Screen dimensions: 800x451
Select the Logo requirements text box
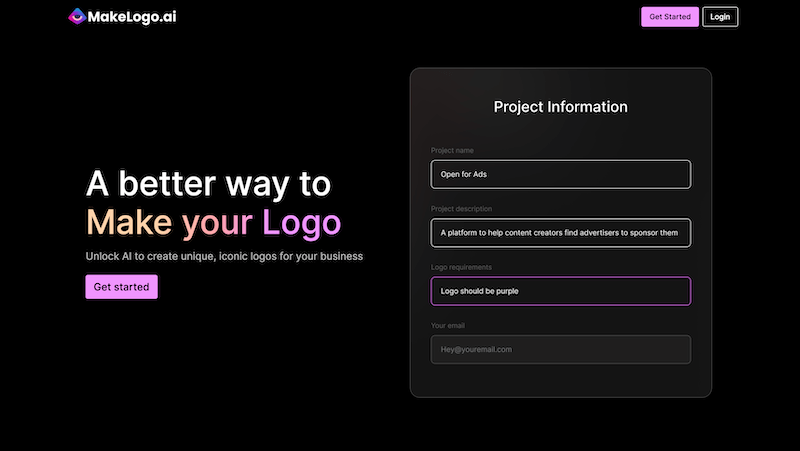click(x=560, y=291)
